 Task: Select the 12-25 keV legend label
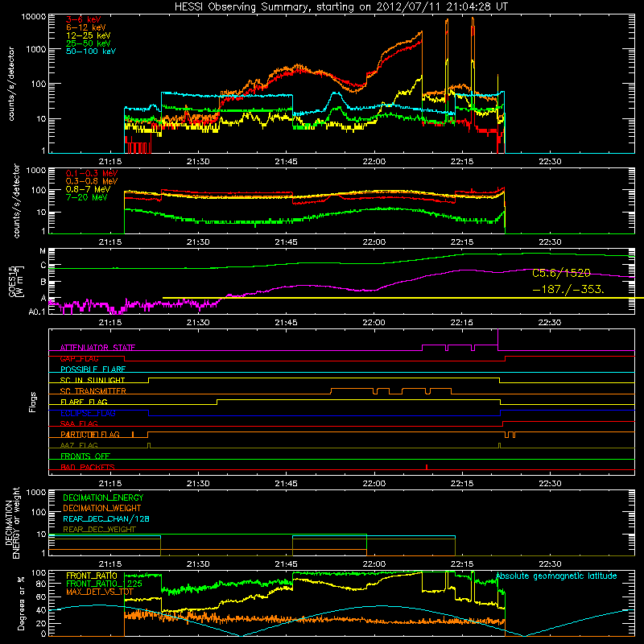[89, 35]
